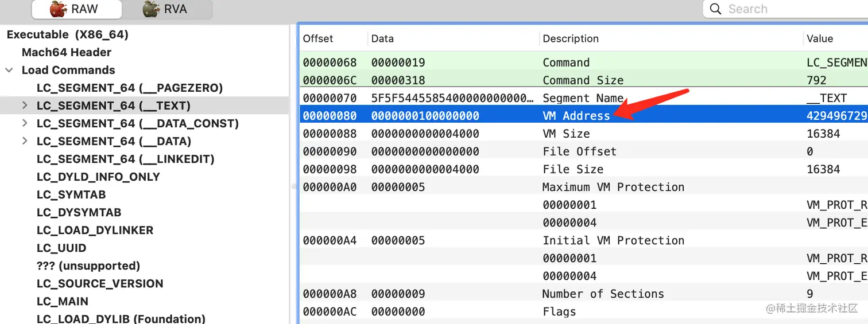868x324 pixels.
Task: Select LC_MAIN load command
Action: coord(63,301)
